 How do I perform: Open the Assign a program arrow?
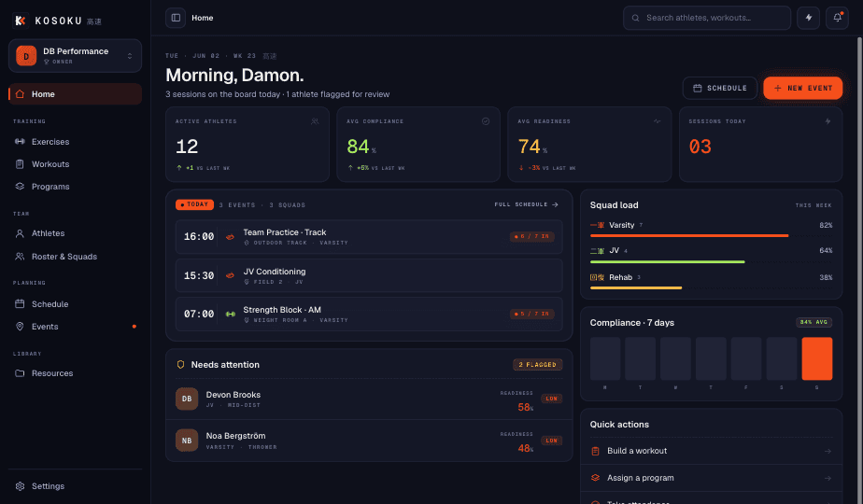pyautogui.click(x=828, y=478)
